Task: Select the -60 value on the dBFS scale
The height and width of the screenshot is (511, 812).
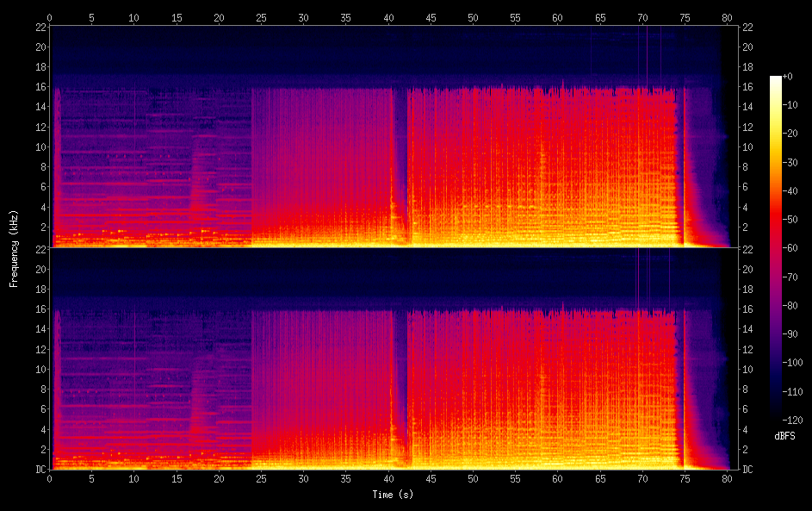Action: [796, 249]
